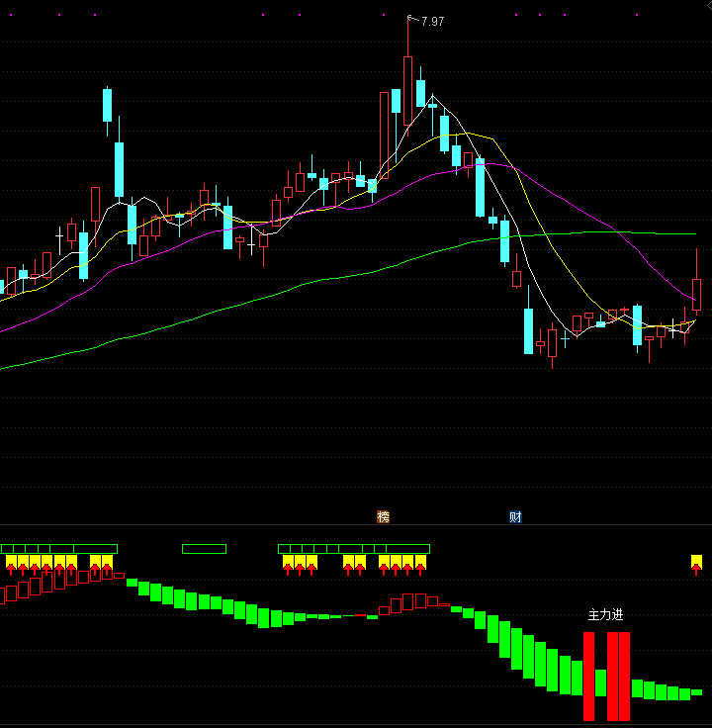Select the 主力进 signal label
Screen dimensions: 712x728
(605, 614)
